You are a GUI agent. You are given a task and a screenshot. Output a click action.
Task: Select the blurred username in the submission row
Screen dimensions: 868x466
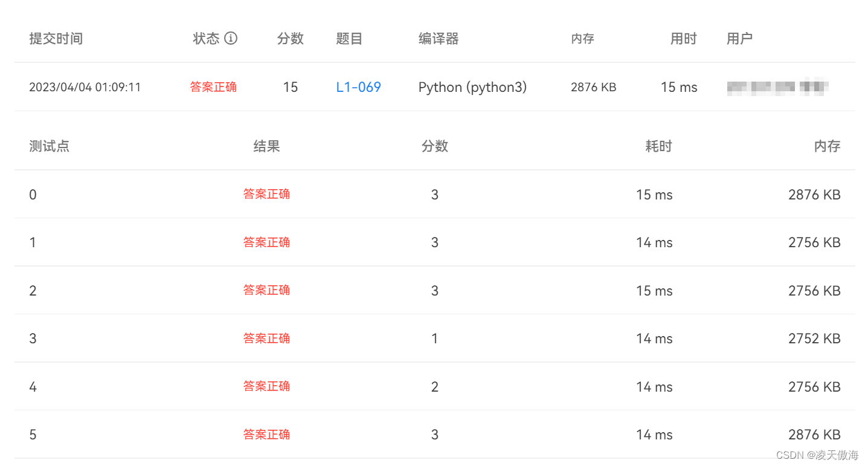pyautogui.click(x=777, y=86)
